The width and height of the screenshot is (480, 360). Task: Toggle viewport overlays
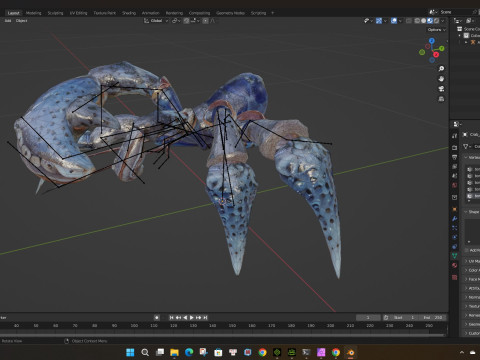point(394,21)
